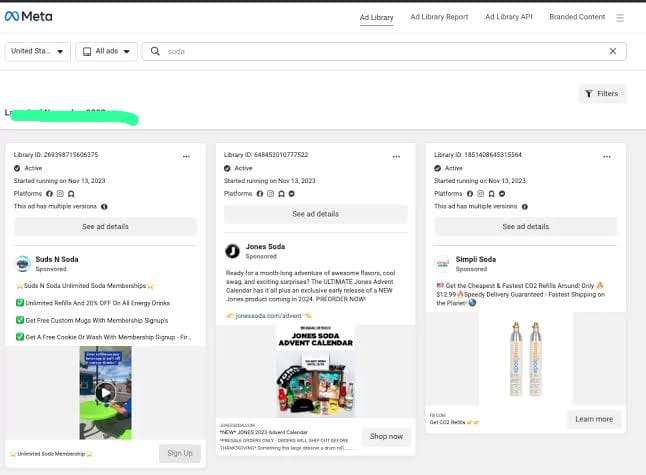This screenshot has width=646, height=475.
Task: Click Jones Soda advertiser name
Action: 265,246
